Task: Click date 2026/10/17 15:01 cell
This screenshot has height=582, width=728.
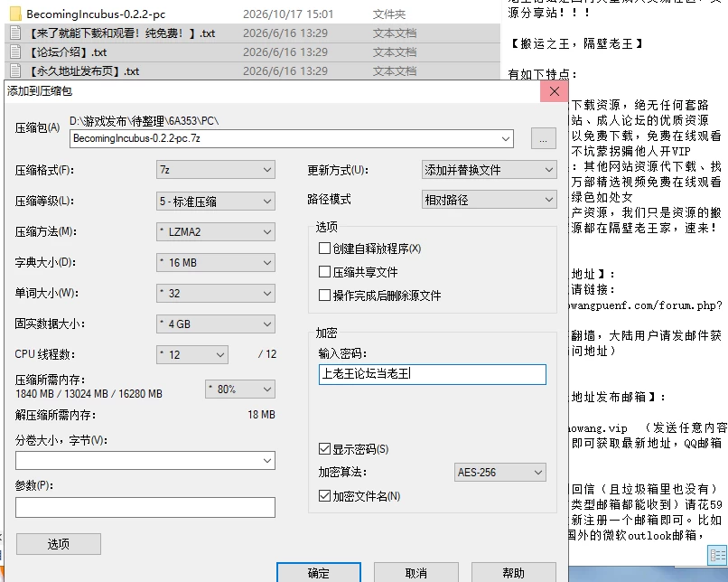Action: point(288,14)
